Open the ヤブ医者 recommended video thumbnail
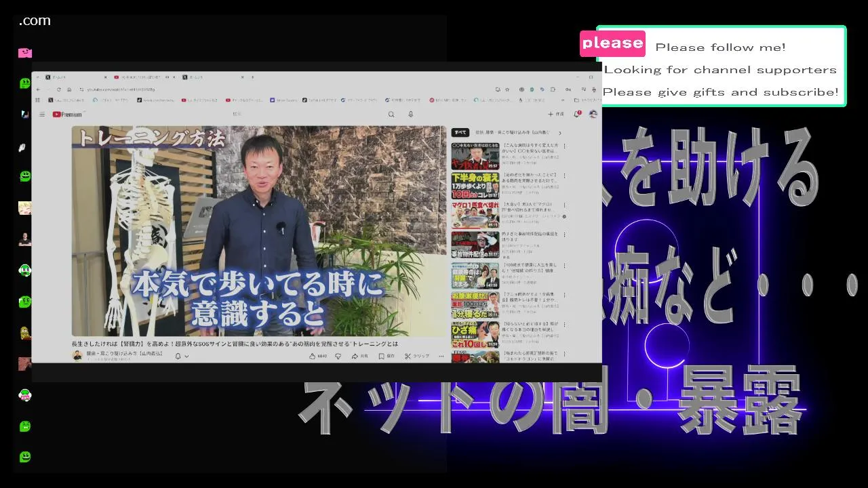 475,155
